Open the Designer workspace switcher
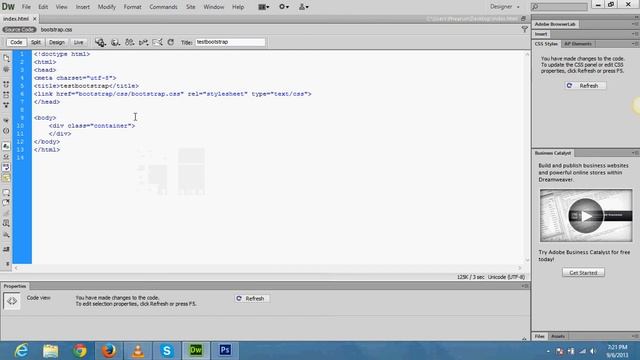The width and height of the screenshot is (640, 360). pos(505,7)
